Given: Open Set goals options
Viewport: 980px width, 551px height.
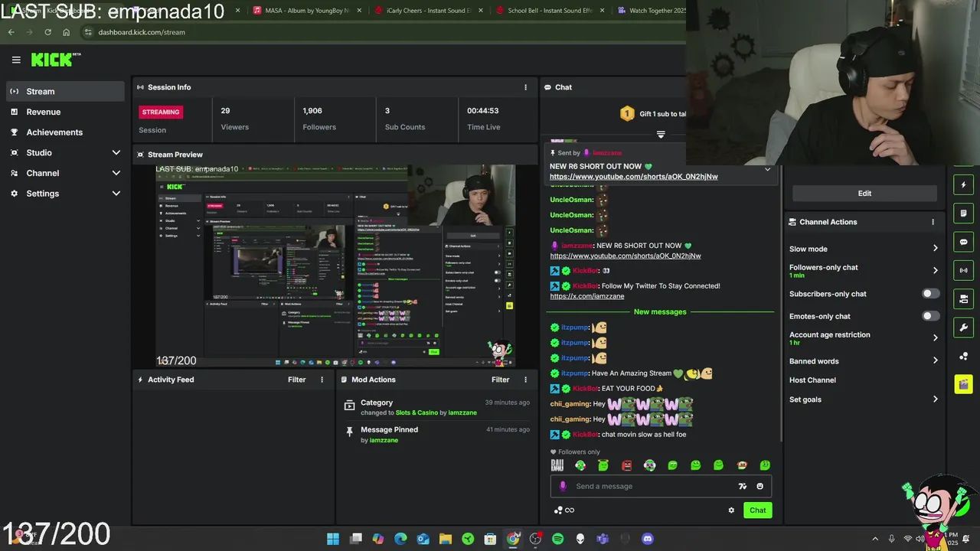Looking at the screenshot, I should pos(864,399).
